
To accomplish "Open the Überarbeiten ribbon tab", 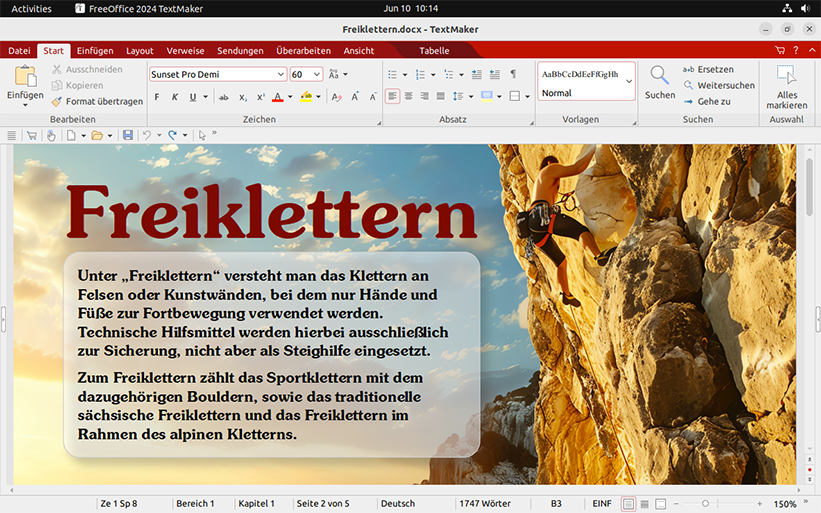I will pyautogui.click(x=303, y=50).
